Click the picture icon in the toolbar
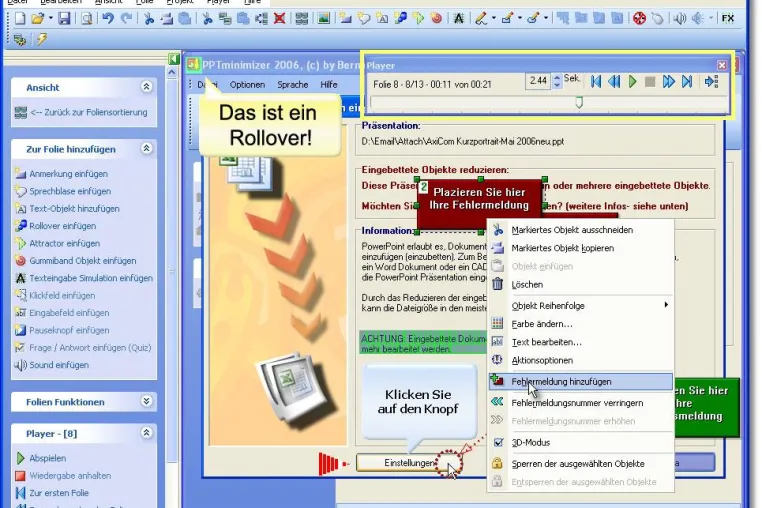762x508 pixels. (323, 18)
